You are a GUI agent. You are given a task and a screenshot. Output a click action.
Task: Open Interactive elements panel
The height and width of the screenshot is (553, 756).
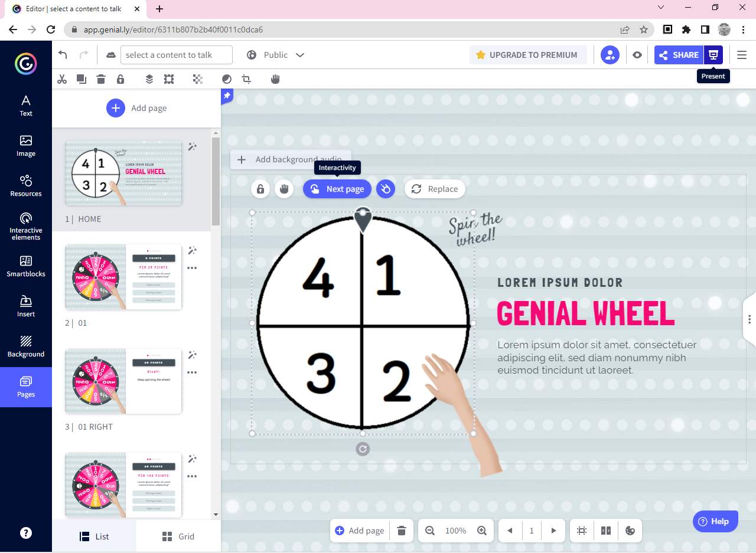point(26,226)
